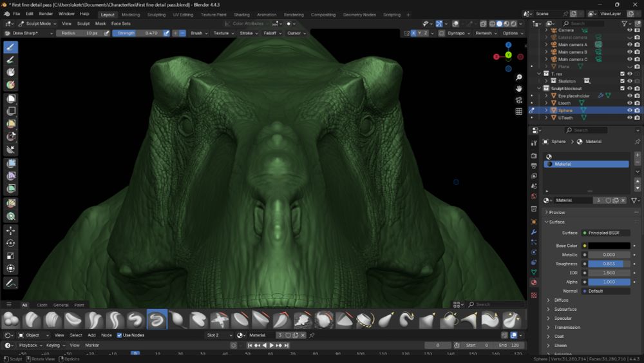Select the Box Hide tool

11,111
